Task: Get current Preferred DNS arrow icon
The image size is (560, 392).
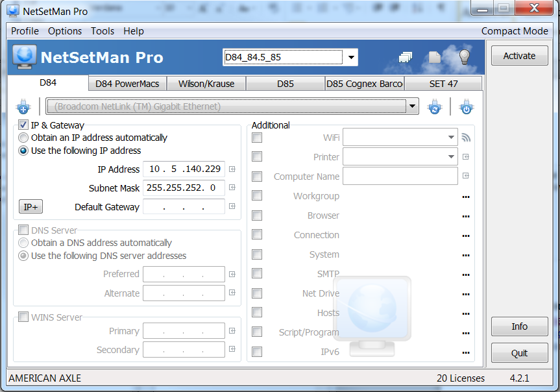Action: coord(232,274)
